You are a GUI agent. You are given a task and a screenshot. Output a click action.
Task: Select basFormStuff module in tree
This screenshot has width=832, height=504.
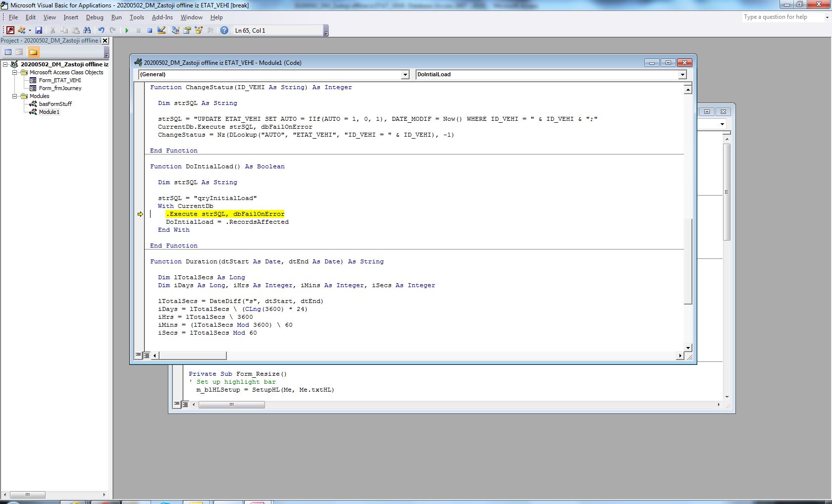point(55,104)
